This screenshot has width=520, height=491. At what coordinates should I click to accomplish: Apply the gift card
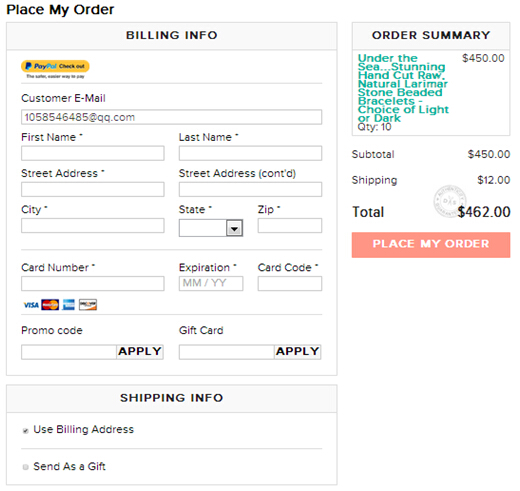297,352
